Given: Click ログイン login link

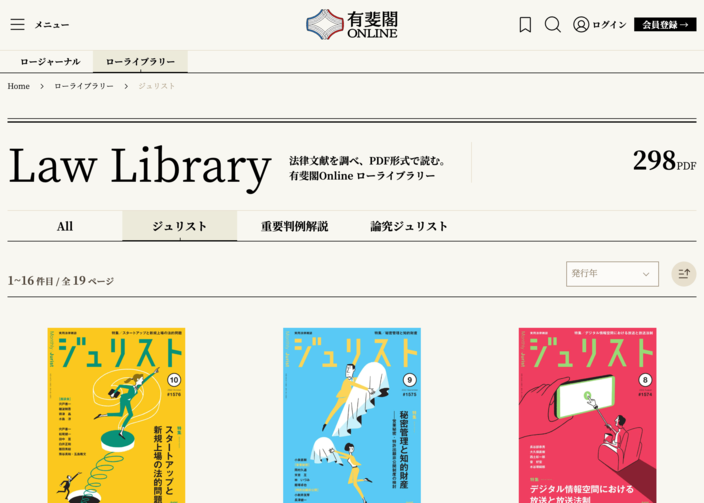Looking at the screenshot, I should (x=609, y=25).
